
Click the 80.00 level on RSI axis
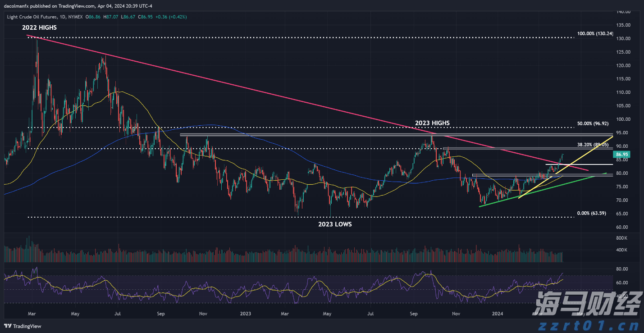point(622,269)
